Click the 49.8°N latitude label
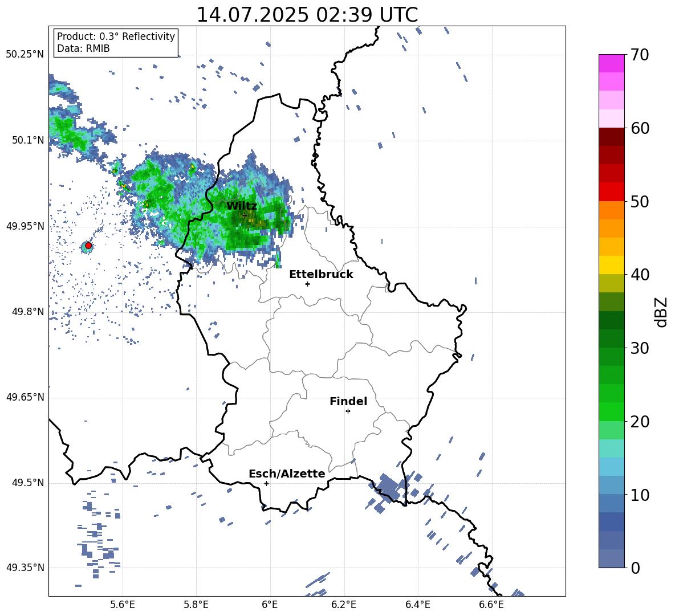 tap(28, 312)
